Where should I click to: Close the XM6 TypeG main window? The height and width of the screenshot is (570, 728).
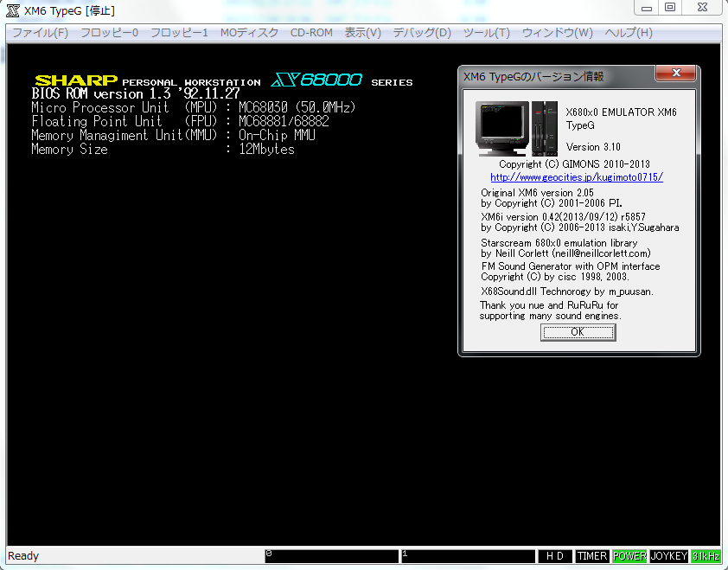click(x=702, y=8)
